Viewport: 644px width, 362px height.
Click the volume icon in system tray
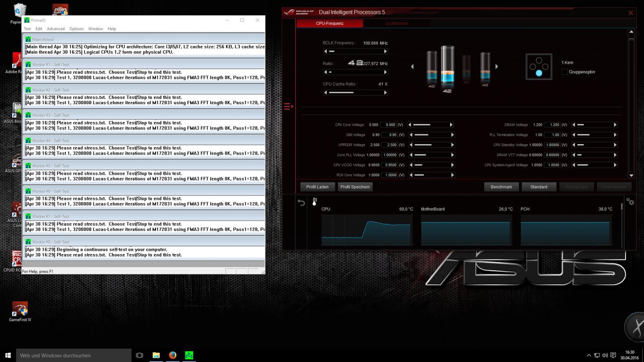tap(605, 355)
